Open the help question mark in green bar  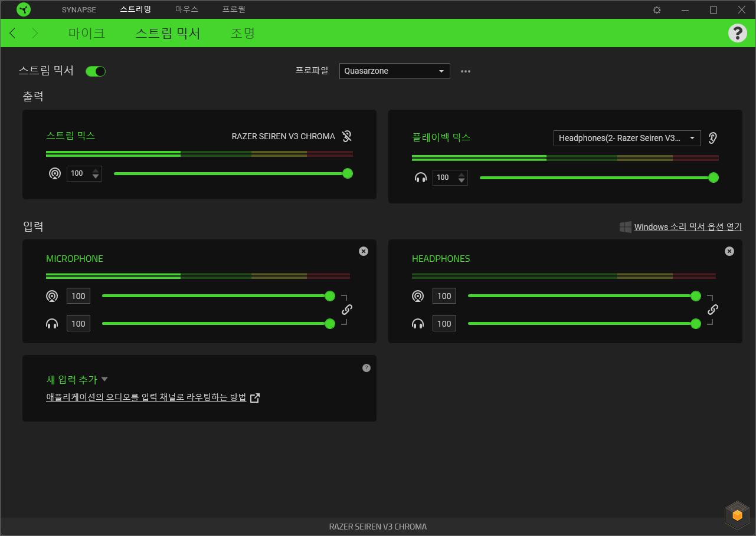(738, 33)
